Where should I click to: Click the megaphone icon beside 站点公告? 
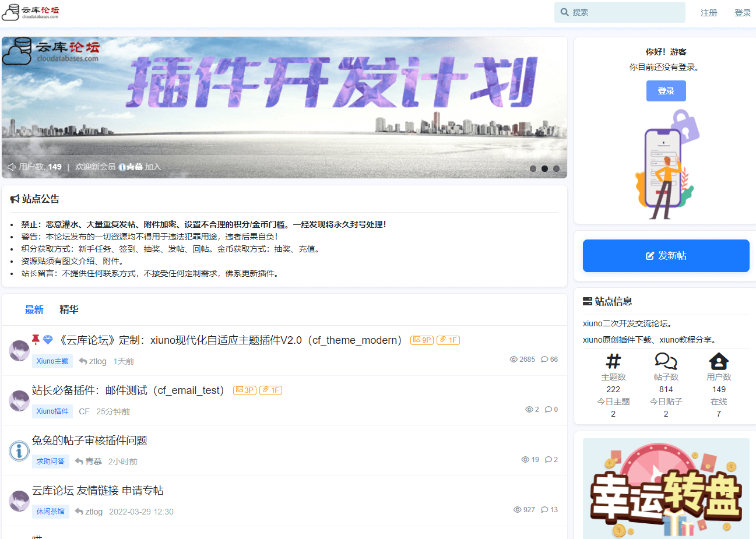point(15,199)
